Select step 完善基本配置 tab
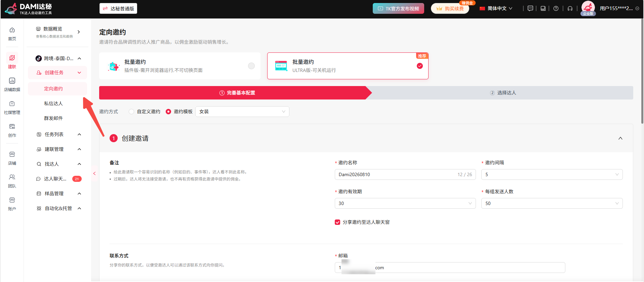 click(235, 93)
